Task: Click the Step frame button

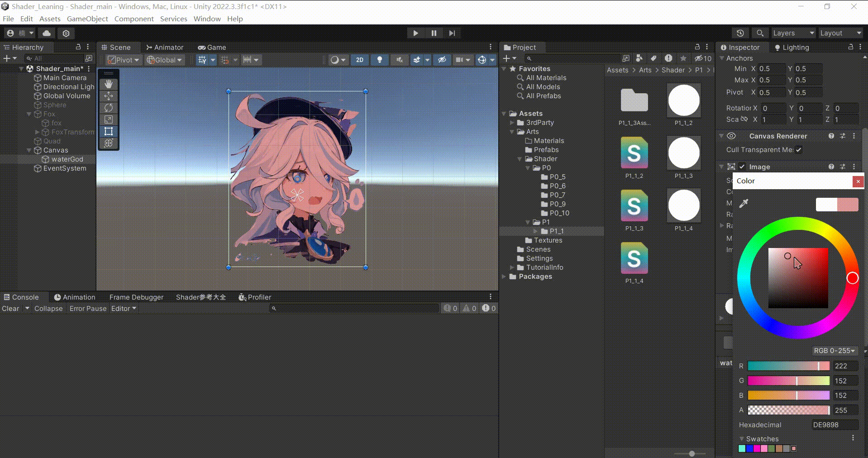Action: [452, 33]
